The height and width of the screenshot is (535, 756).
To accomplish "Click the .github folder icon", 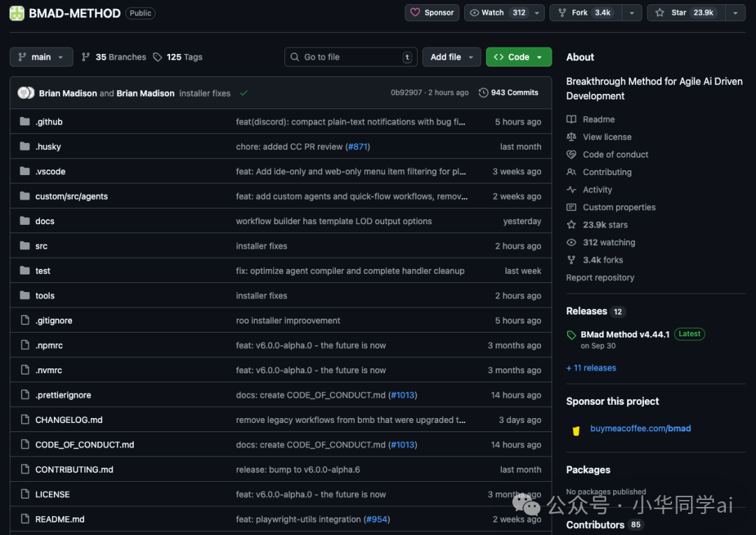I will click(x=24, y=122).
